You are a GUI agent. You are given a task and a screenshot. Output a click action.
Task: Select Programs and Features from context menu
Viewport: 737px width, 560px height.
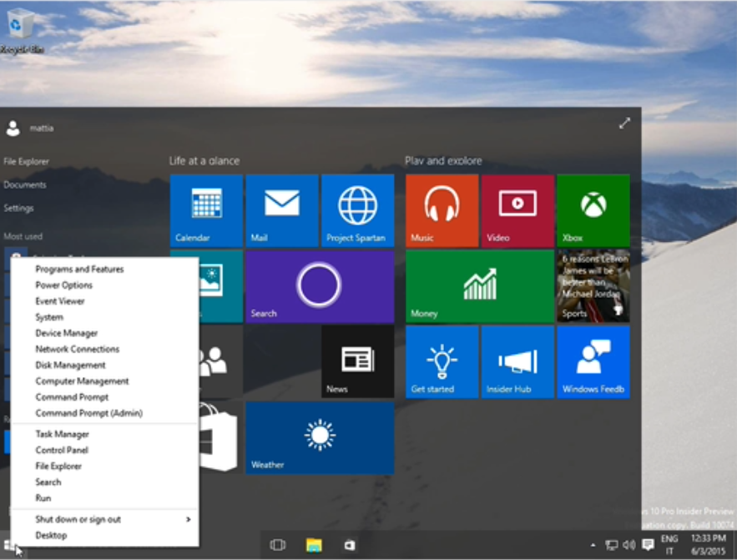[x=103, y=270]
